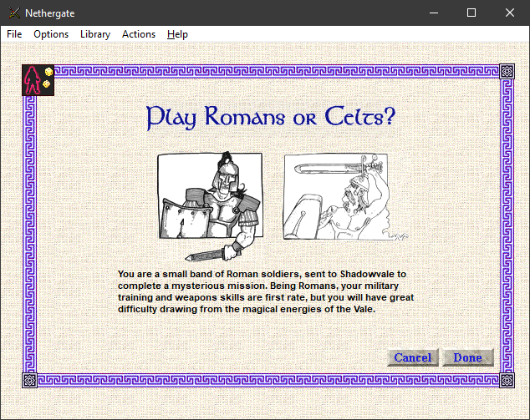This screenshot has height=420, width=530.
Task: Minimize the Nethergate window
Action: coord(434,13)
